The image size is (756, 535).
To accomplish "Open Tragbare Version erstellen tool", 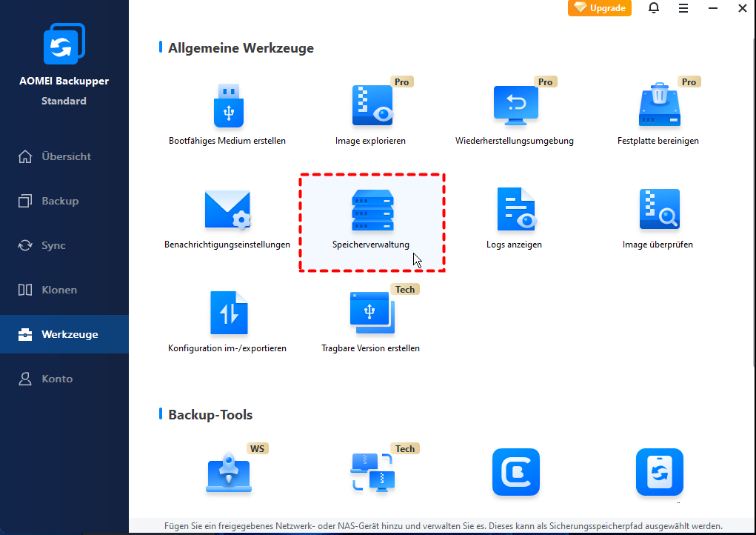I will point(372,313).
